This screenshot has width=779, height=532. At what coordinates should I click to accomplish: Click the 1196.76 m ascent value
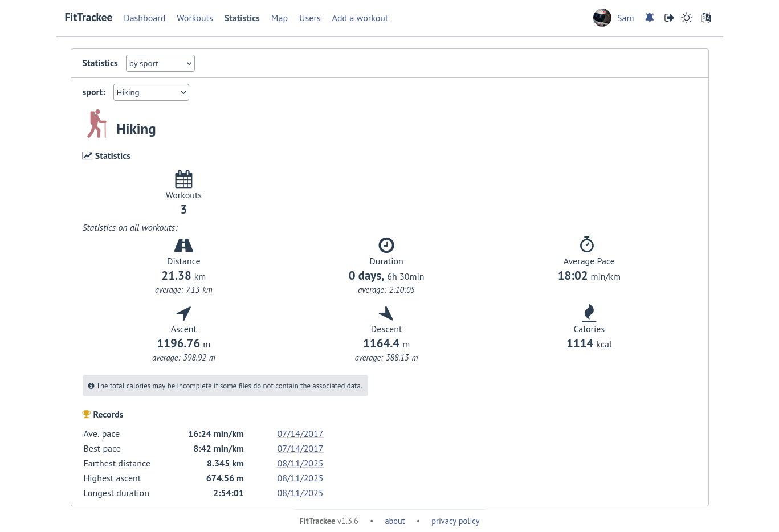183,343
